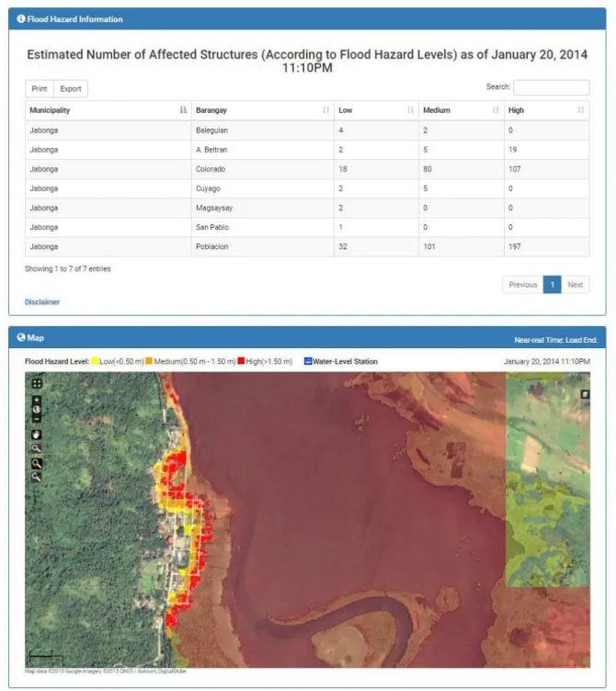Sort table by High column
Screen dimensions: 616x691
pos(547,110)
